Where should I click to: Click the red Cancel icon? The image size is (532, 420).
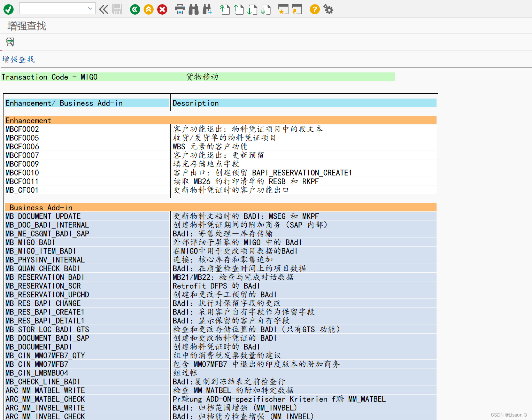pyautogui.click(x=162, y=9)
